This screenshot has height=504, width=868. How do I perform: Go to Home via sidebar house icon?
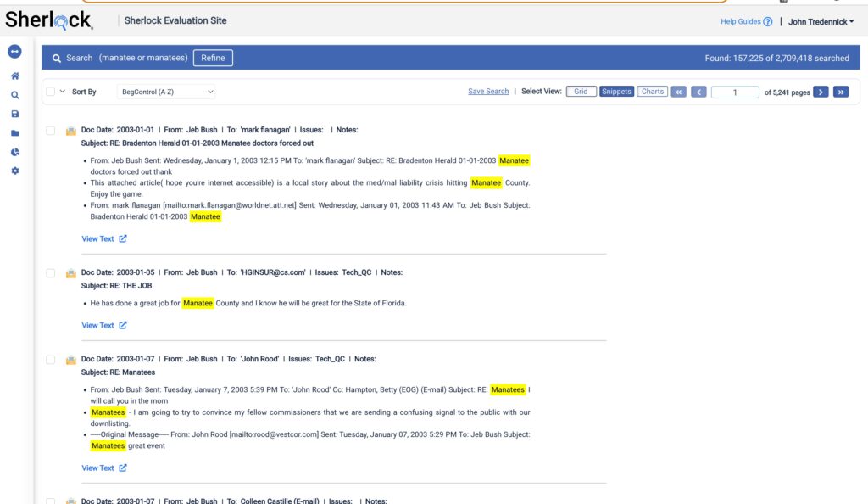14,76
